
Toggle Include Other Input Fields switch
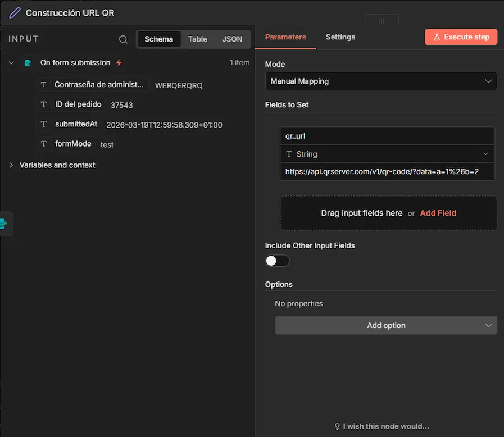(x=277, y=261)
